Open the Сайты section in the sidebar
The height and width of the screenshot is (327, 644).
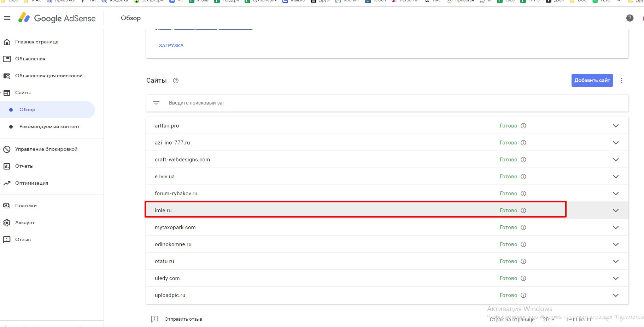[x=23, y=93]
